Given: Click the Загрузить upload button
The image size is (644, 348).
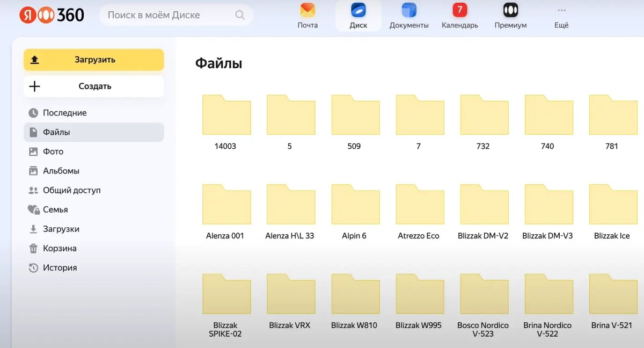Looking at the screenshot, I should pos(93,60).
